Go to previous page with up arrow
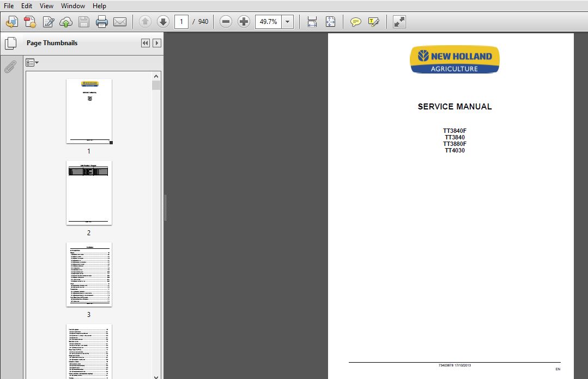Viewport: 588px width, 379px height. pos(145,22)
